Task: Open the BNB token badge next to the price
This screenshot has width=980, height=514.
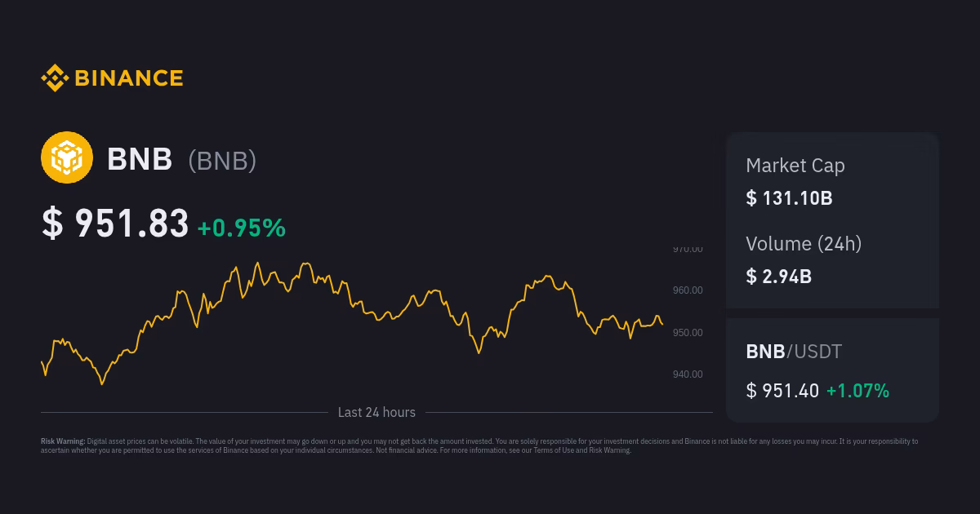Action: click(222, 161)
